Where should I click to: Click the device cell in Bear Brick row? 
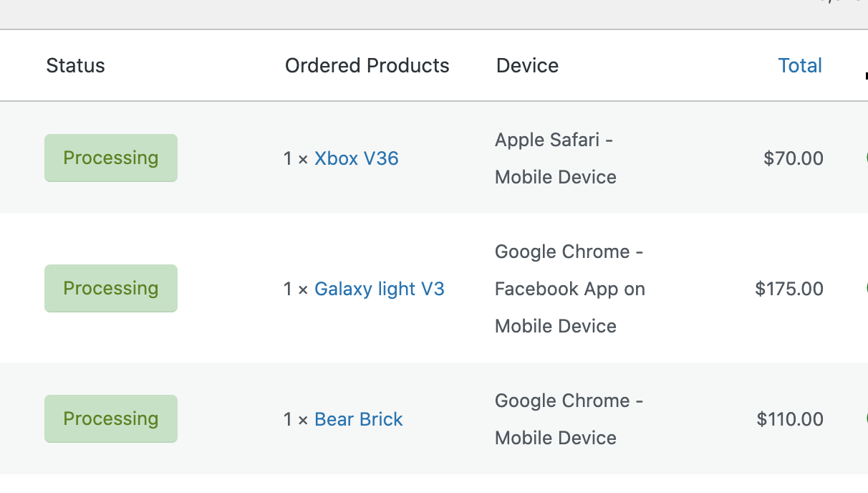pos(569,419)
